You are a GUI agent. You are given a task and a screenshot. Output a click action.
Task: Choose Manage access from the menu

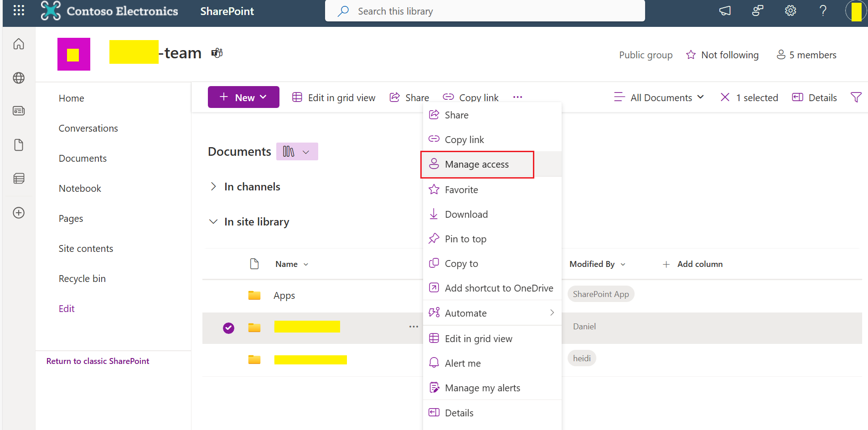[477, 164]
